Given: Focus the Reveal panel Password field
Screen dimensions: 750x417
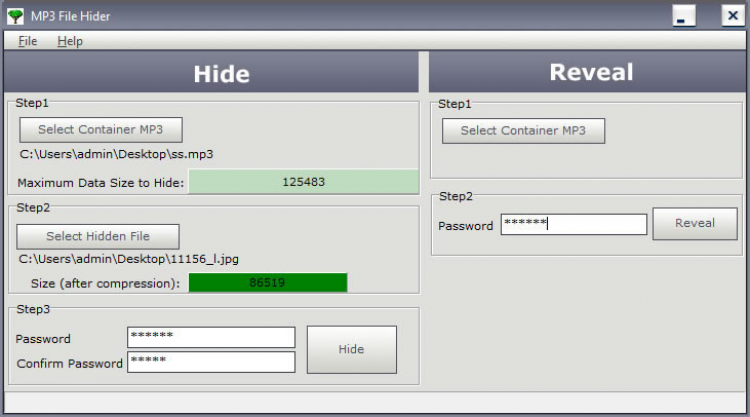Looking at the screenshot, I should (574, 224).
